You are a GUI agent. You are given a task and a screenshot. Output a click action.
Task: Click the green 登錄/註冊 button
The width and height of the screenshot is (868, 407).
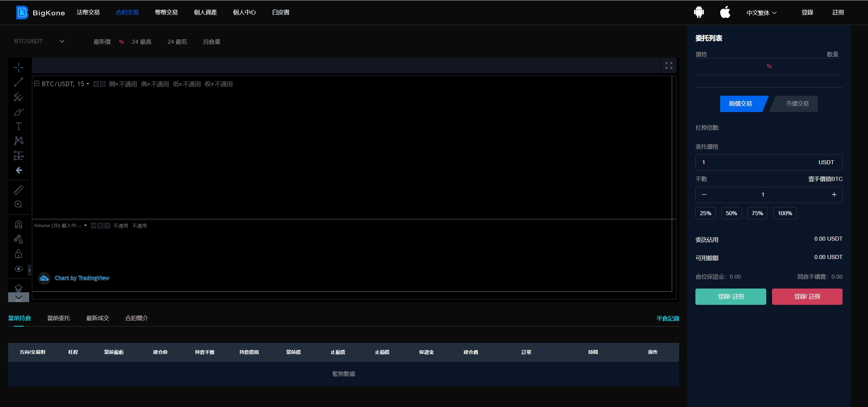point(731,297)
